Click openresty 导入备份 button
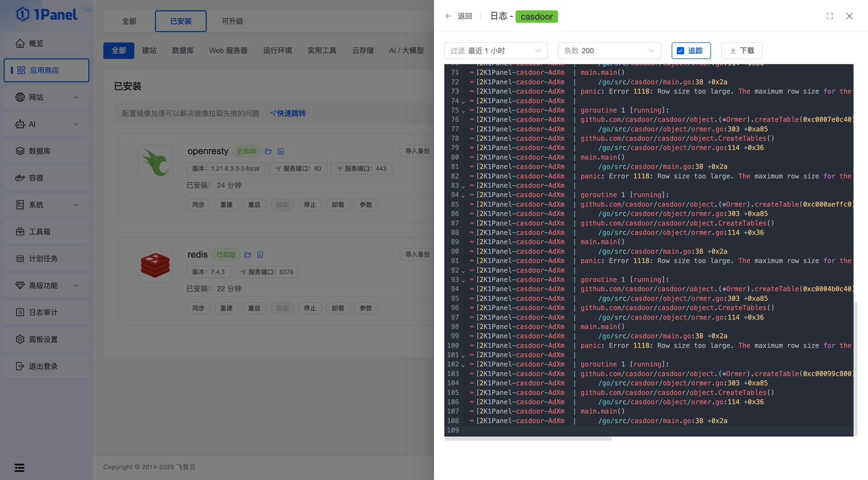Viewport: 868px width, 480px height. click(417, 151)
